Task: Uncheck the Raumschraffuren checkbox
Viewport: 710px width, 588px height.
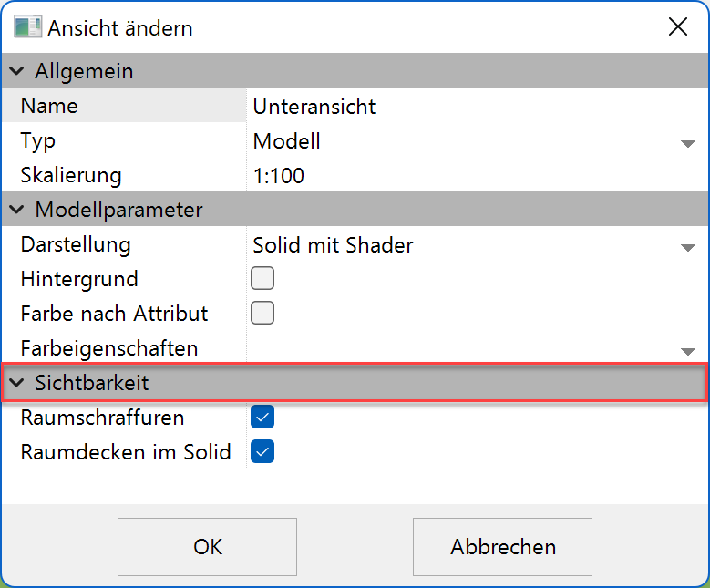Action: pos(262,418)
